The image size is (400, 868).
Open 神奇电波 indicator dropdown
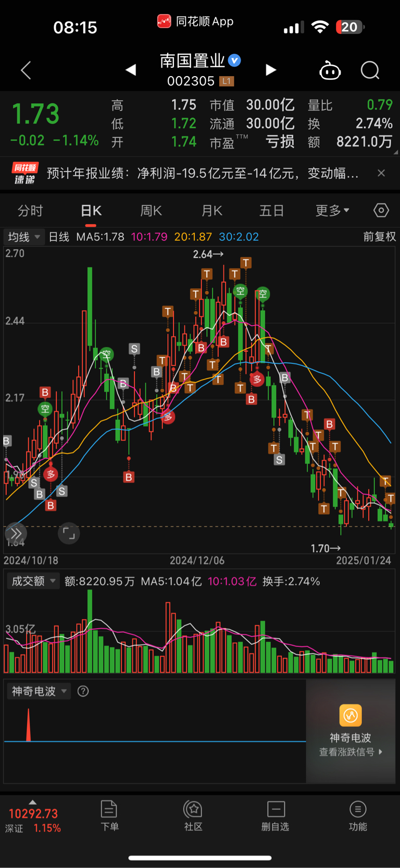click(x=39, y=691)
